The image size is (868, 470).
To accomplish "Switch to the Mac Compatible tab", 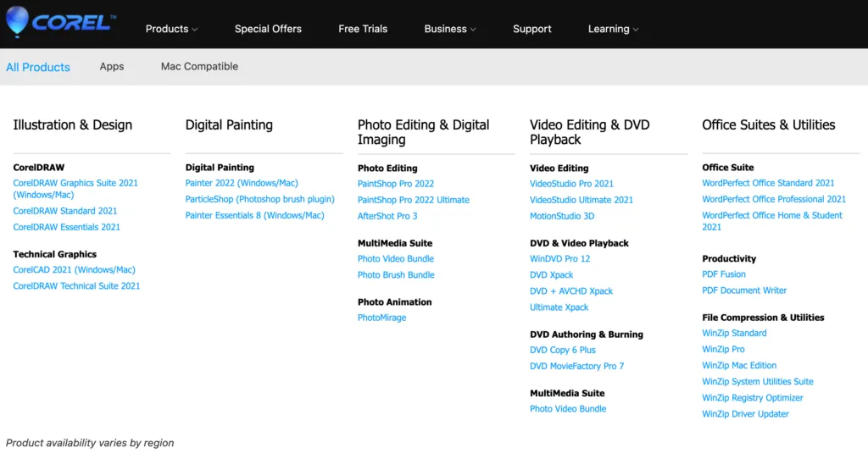I will tap(199, 66).
